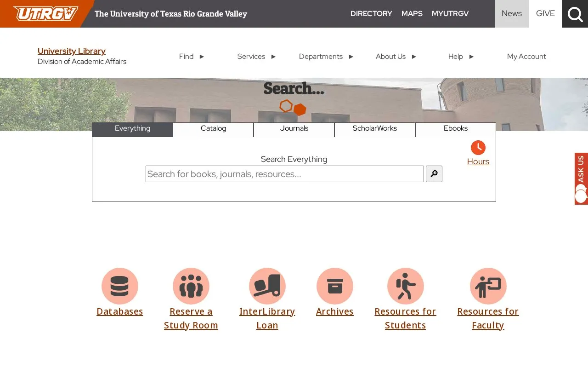This screenshot has width=588, height=368.
Task: Click the solid orange hexagon icon
Action: (x=300, y=109)
